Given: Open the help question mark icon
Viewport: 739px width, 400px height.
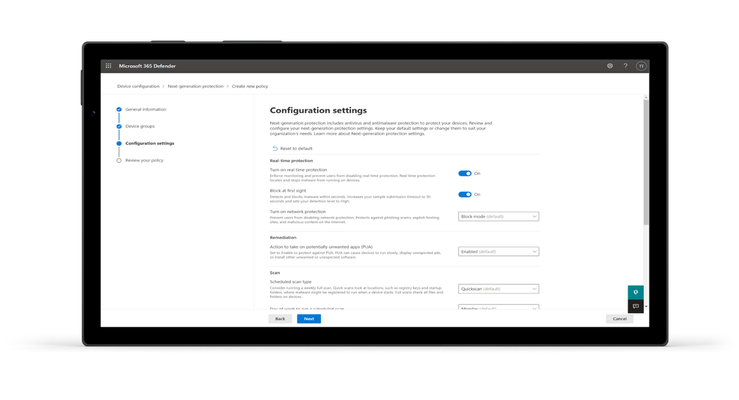Looking at the screenshot, I should [625, 66].
